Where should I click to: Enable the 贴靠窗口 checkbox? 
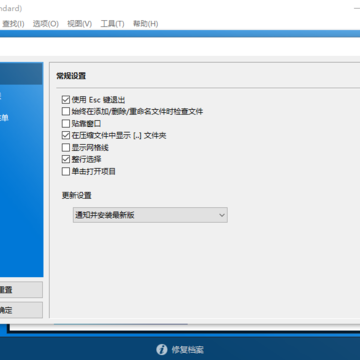(x=66, y=124)
